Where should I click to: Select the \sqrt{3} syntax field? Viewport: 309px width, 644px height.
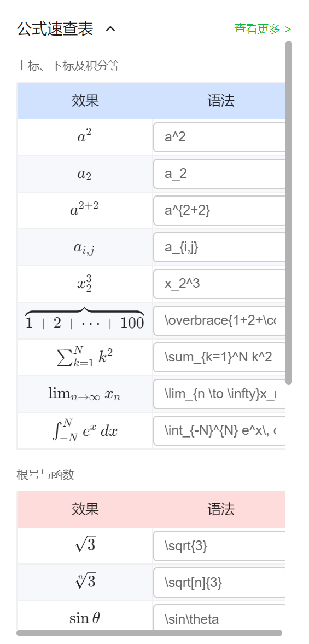coord(219,546)
